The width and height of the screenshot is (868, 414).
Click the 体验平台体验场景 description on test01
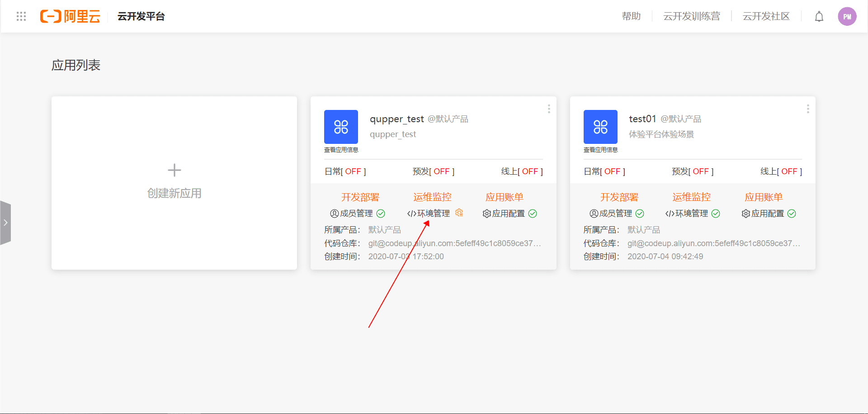tap(661, 134)
